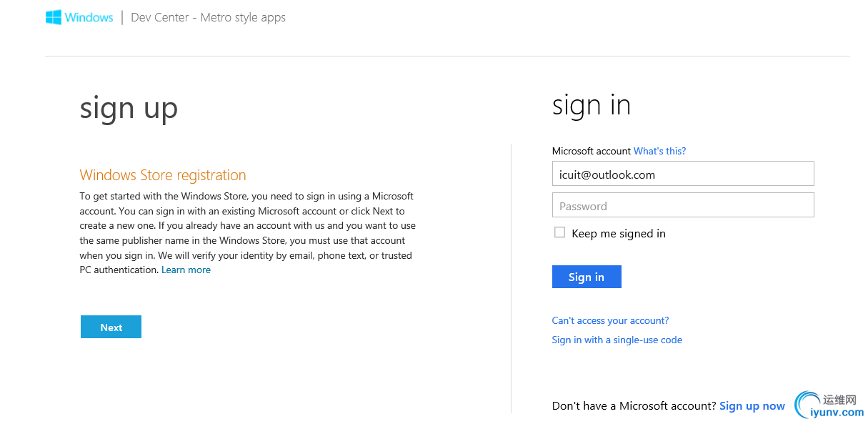Select the Windows Store registration heading

pos(163,175)
